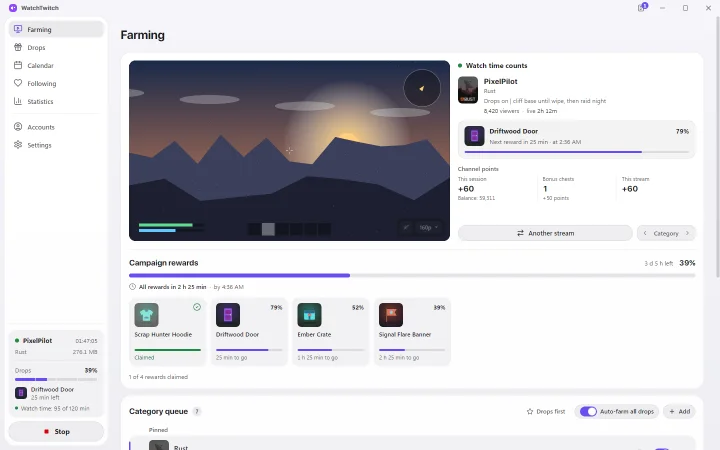Image resolution: width=720 pixels, height=450 pixels.
Task: Click the 'Pinned' label in queue
Action: 158,430
